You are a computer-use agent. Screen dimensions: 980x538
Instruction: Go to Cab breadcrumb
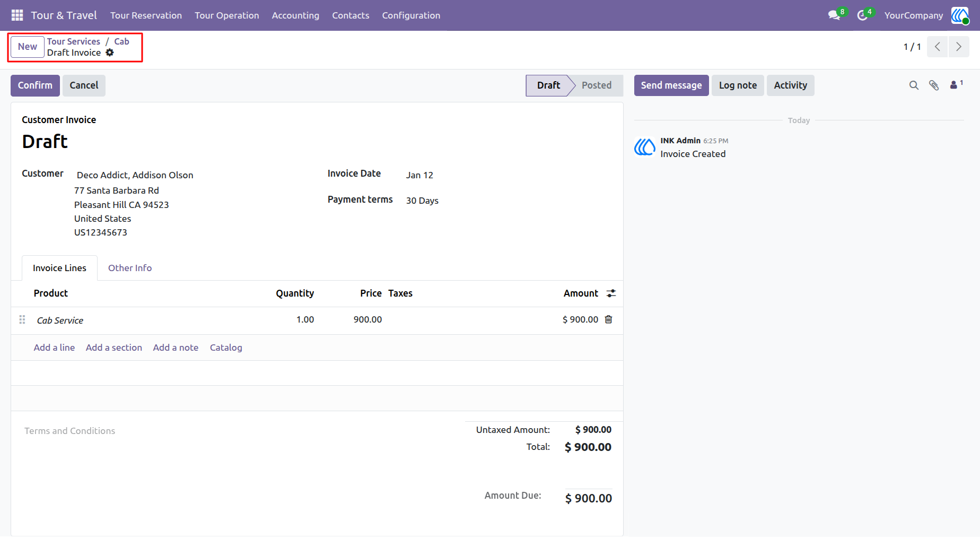point(121,41)
